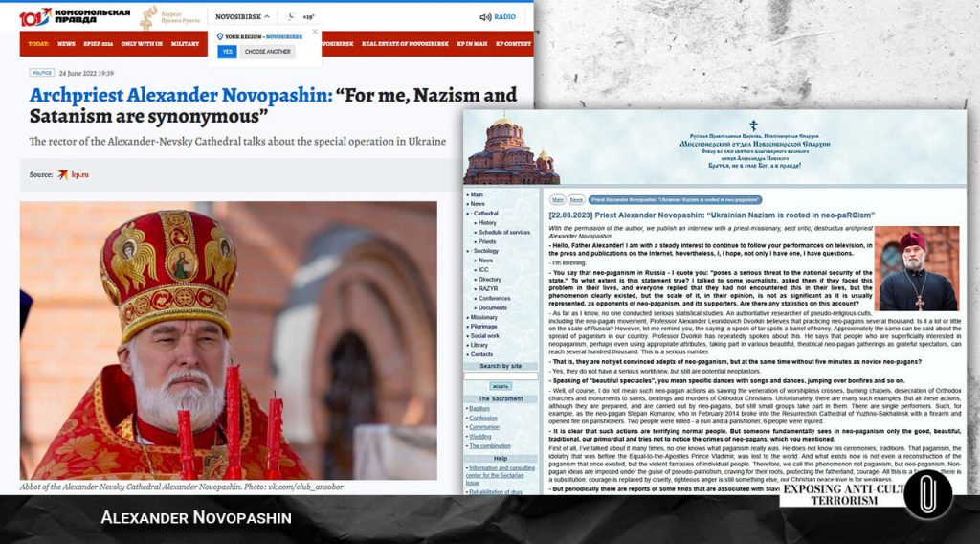Open the KP IN MAX menu item
This screenshot has height=544, width=980.
pos(472,44)
